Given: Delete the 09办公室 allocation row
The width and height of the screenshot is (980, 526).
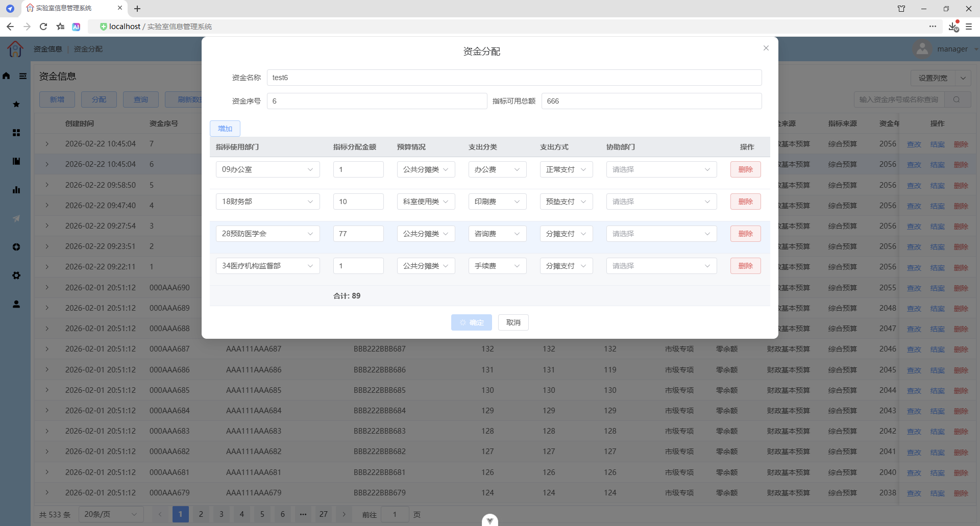Looking at the screenshot, I should [746, 169].
